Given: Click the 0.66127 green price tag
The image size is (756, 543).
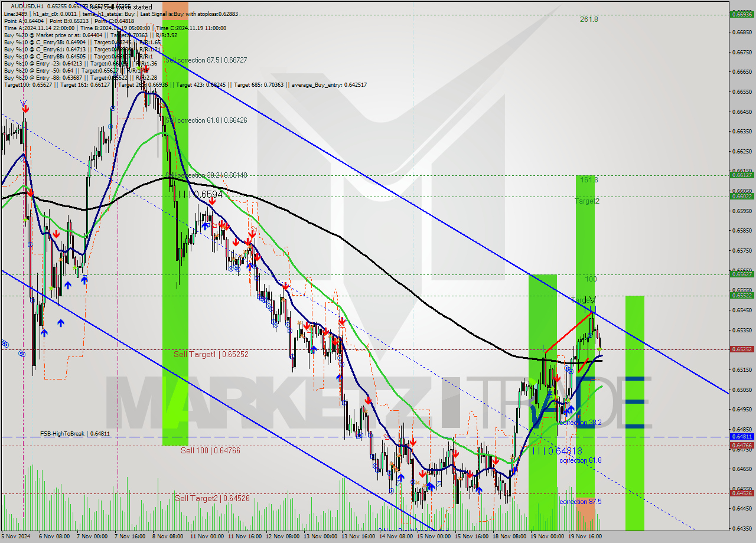Looking at the screenshot, I should [x=741, y=175].
